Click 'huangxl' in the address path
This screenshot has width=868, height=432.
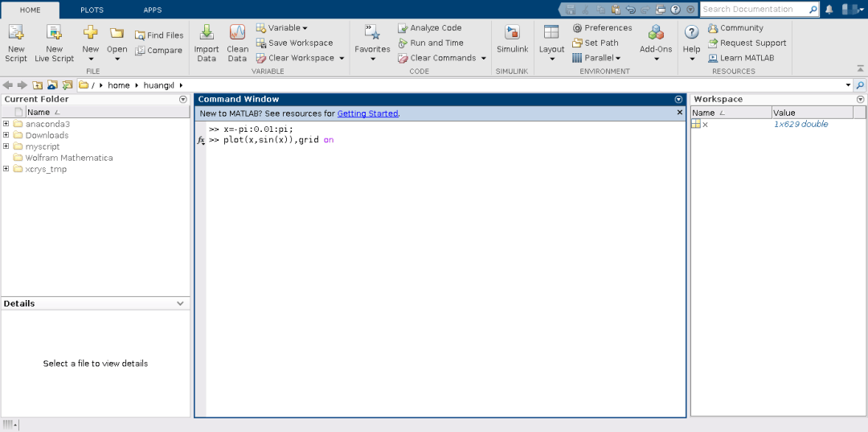pos(159,85)
